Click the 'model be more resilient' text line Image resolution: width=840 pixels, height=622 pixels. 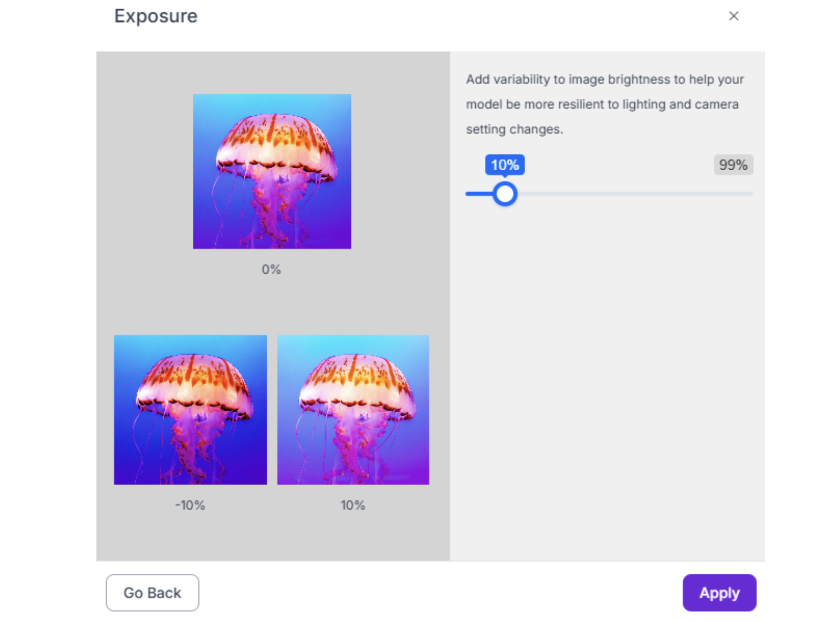(602, 104)
